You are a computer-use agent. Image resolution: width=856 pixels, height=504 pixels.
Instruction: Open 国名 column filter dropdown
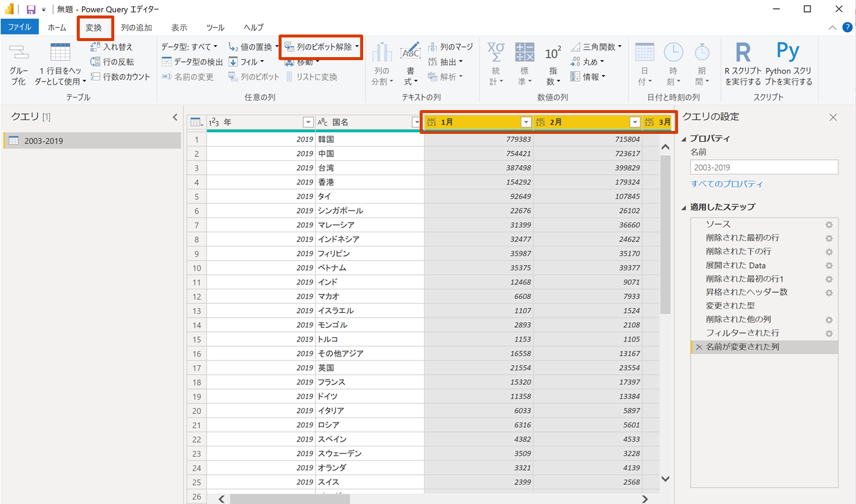(416, 122)
